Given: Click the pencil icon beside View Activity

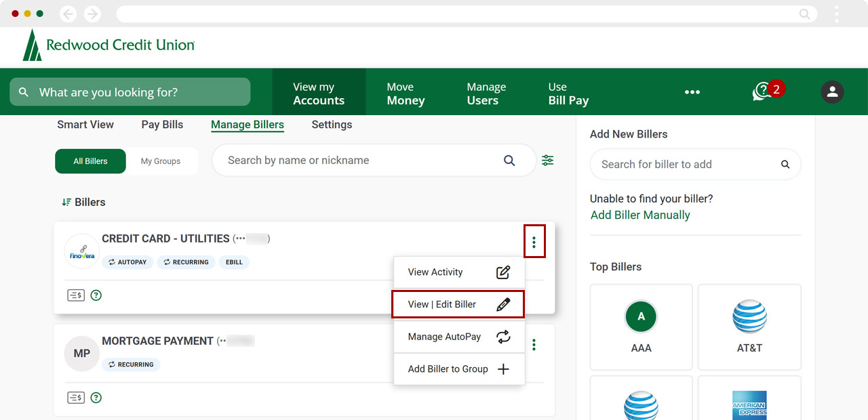Looking at the screenshot, I should pos(503,272).
